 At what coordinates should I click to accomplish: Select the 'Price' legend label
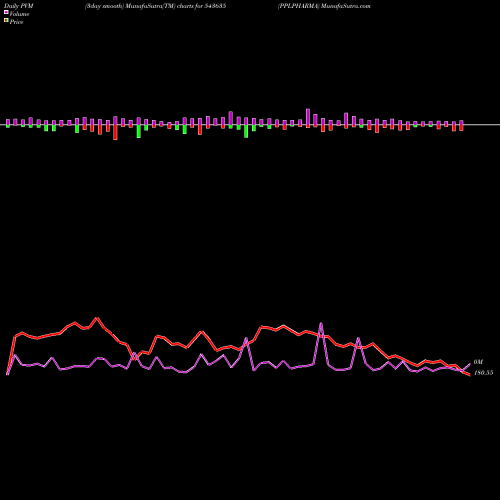coord(16,22)
